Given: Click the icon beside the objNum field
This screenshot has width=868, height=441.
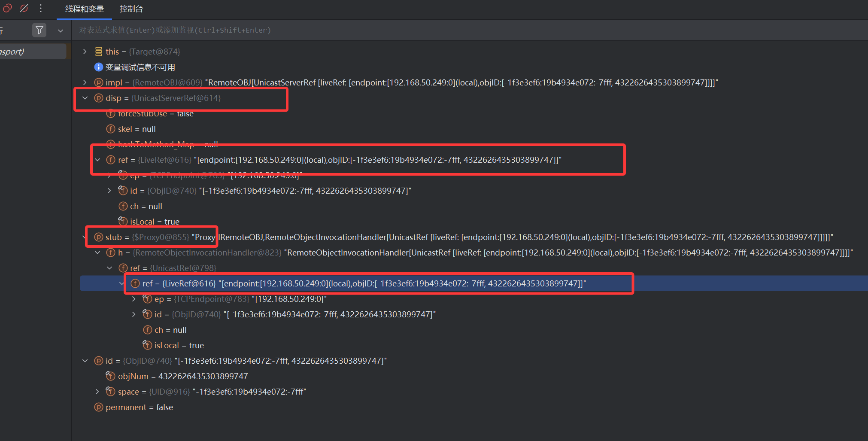Looking at the screenshot, I should point(111,376).
